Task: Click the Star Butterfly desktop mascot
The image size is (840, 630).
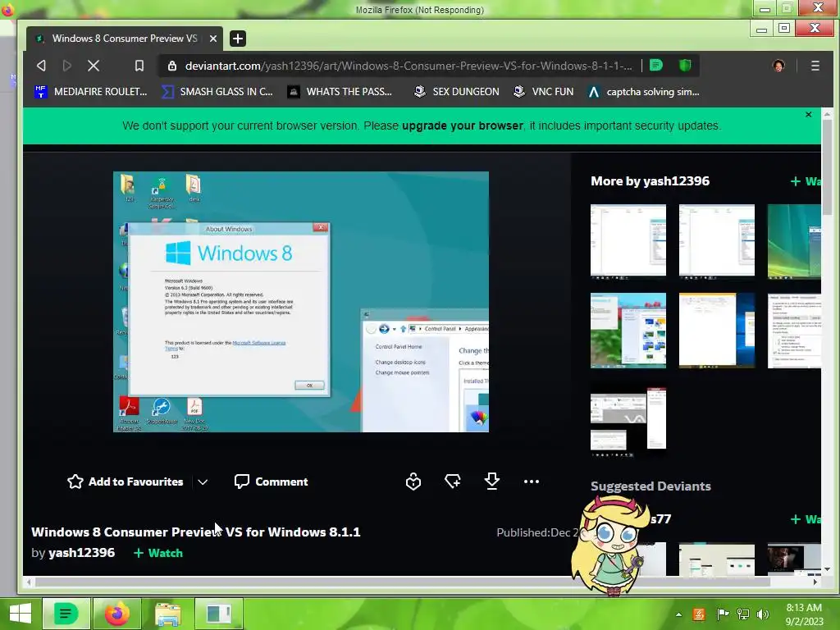Action: (x=609, y=545)
